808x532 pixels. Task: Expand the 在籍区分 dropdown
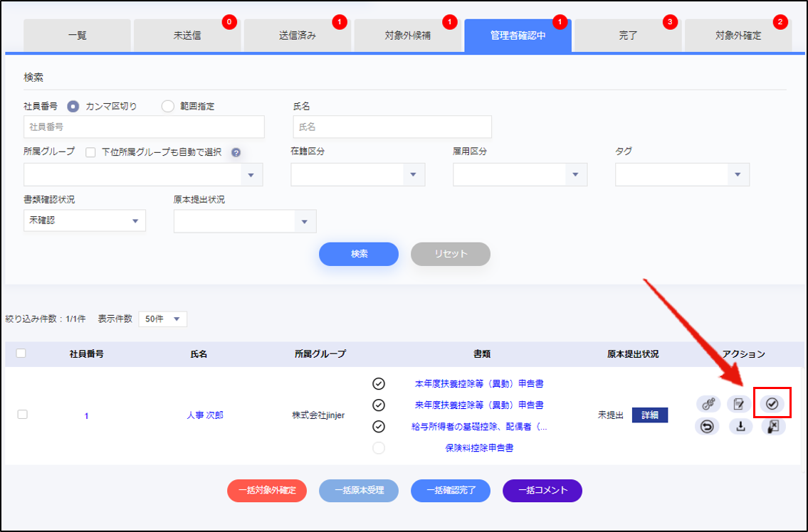[357, 175]
